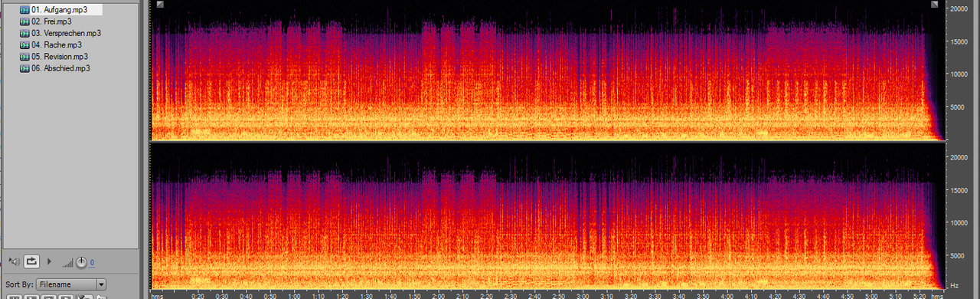Click the blue preview volume value 0
This screenshot has height=299, width=980.
click(x=92, y=263)
